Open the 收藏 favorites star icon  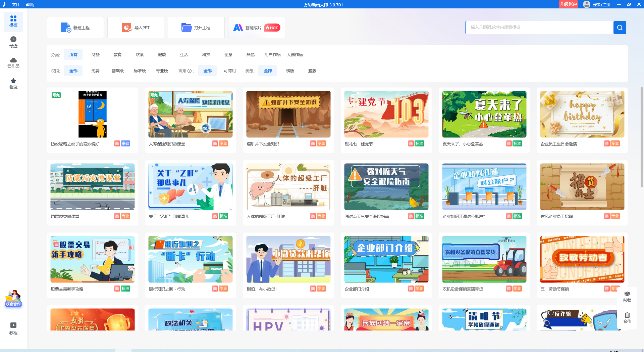13,84
